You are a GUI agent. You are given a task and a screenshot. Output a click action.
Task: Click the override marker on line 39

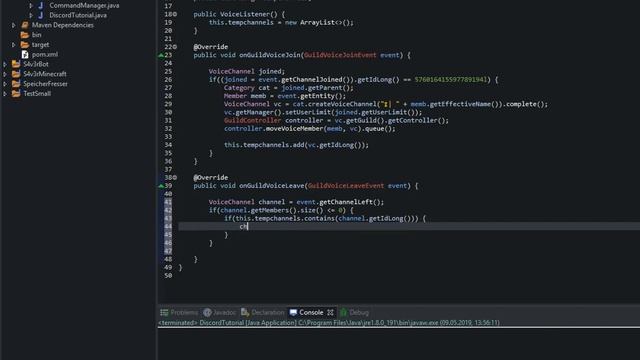pos(161,186)
